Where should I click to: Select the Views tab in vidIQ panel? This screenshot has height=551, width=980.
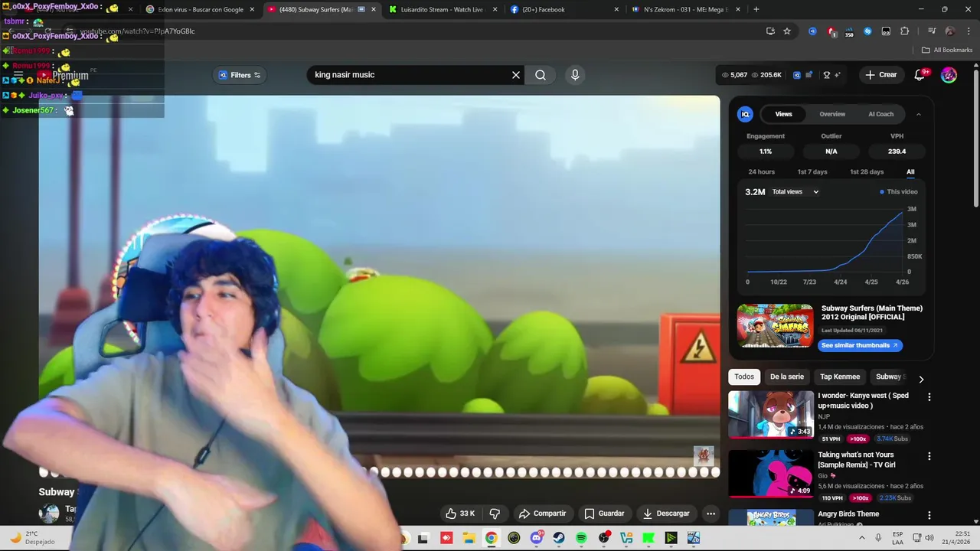click(x=783, y=114)
